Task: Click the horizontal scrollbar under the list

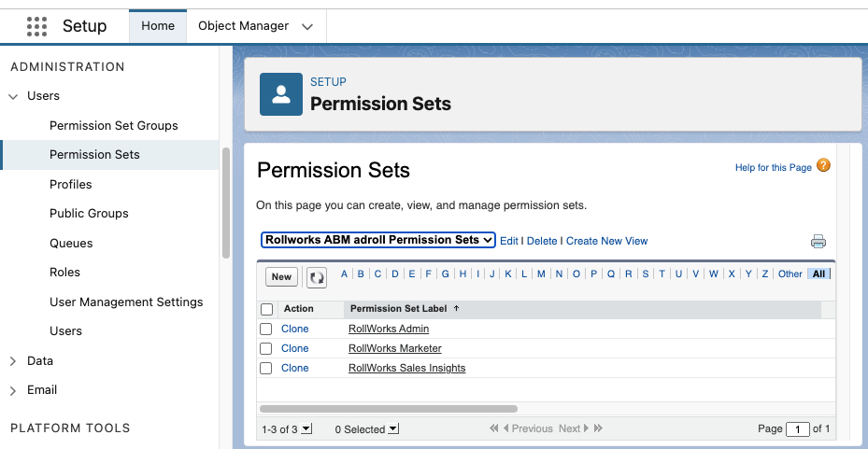Action: [389, 409]
